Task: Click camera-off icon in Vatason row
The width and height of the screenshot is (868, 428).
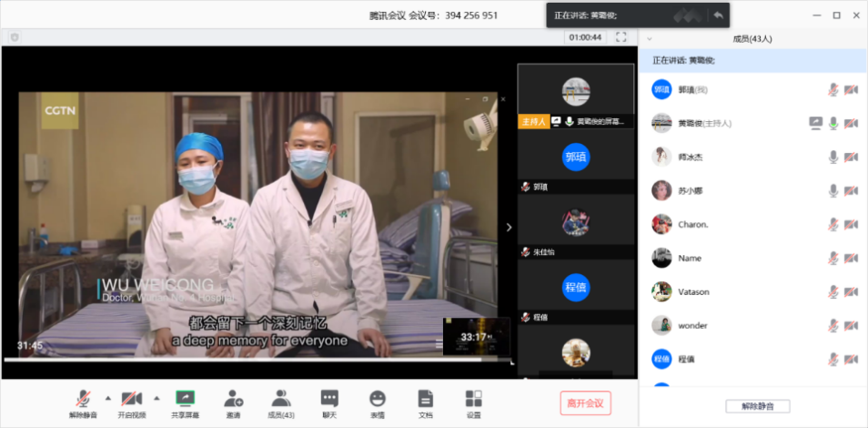Action: coord(851,292)
